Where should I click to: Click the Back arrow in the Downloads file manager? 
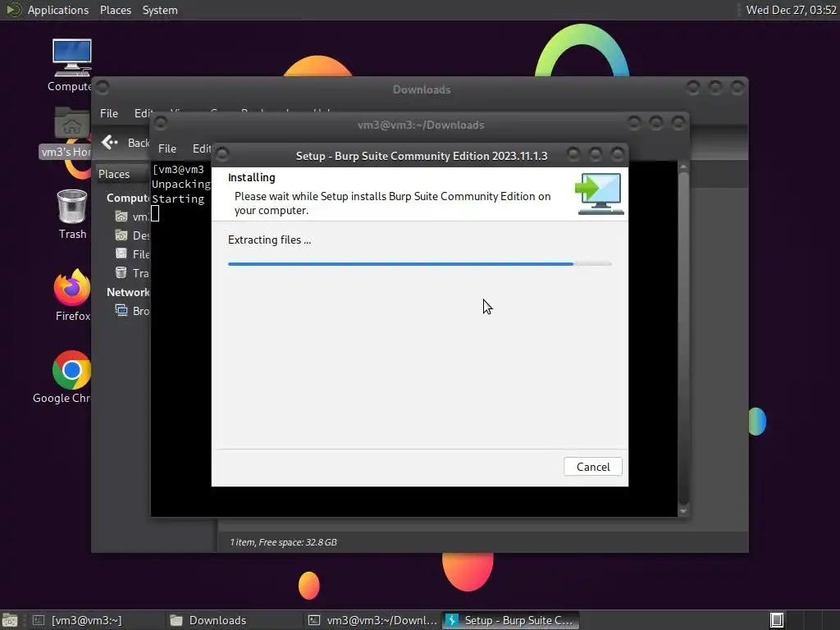click(x=109, y=142)
